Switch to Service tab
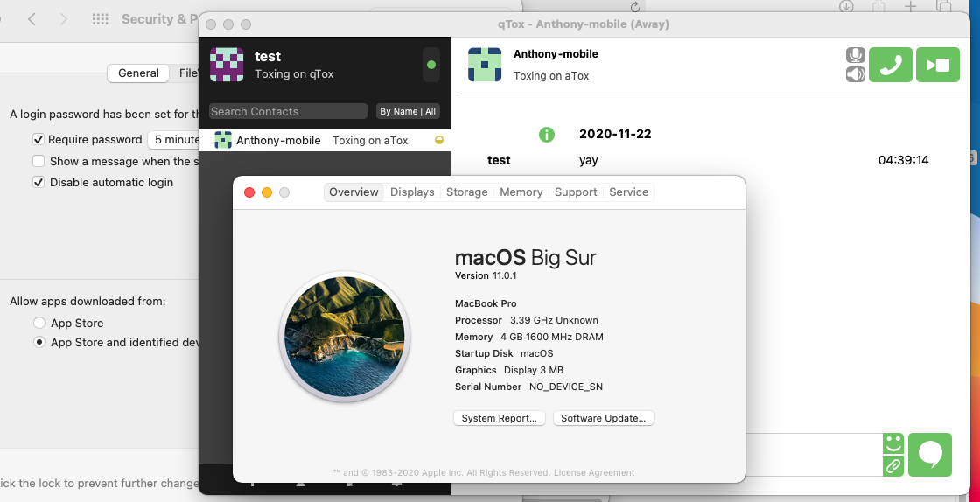The width and height of the screenshot is (980, 502). click(629, 192)
